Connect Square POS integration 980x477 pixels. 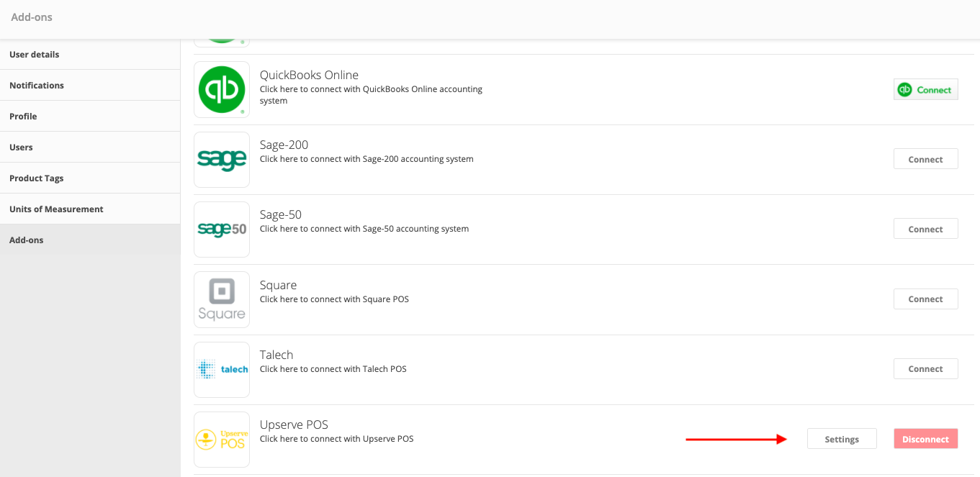tap(925, 299)
